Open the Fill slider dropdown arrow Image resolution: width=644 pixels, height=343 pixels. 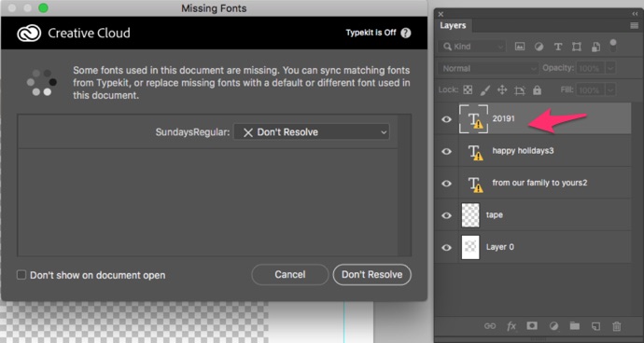610,89
